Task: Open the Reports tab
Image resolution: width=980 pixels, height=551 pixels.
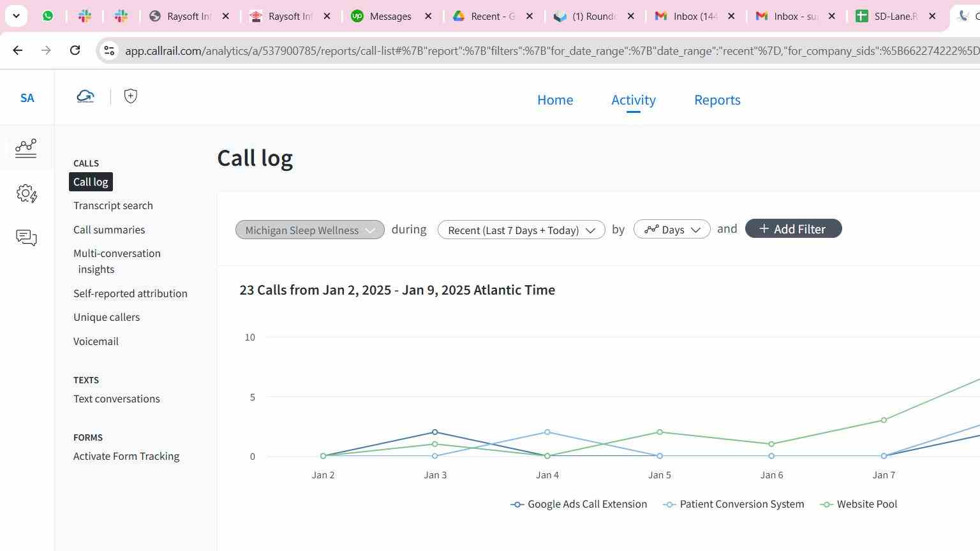Action: (x=717, y=100)
